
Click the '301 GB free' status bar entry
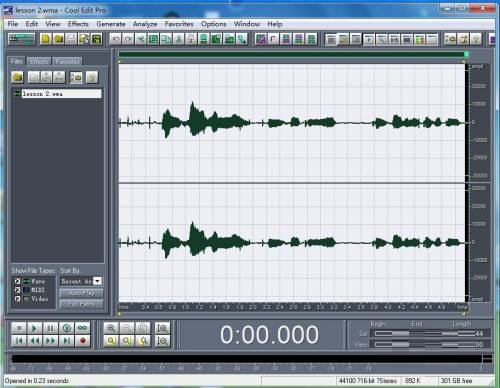coord(456,381)
